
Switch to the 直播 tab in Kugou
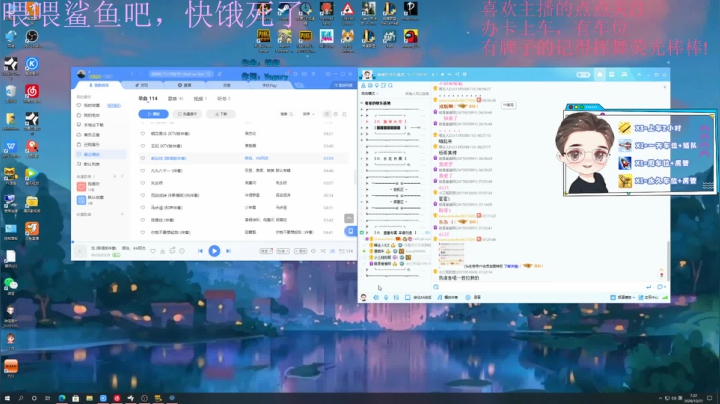[185, 85]
